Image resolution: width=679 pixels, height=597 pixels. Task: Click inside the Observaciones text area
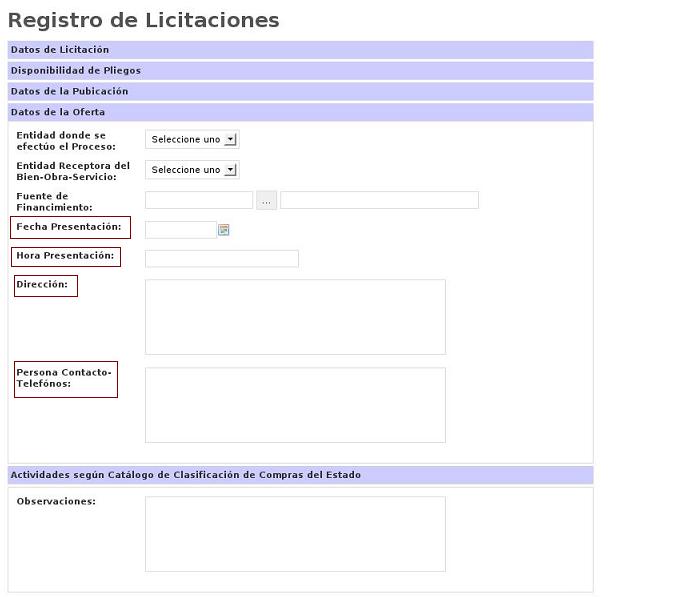click(x=295, y=534)
